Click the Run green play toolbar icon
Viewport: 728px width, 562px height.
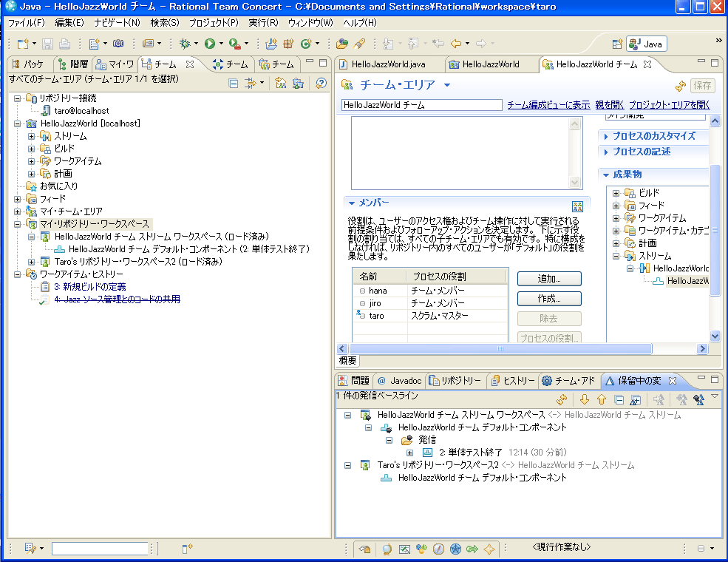click(x=210, y=44)
